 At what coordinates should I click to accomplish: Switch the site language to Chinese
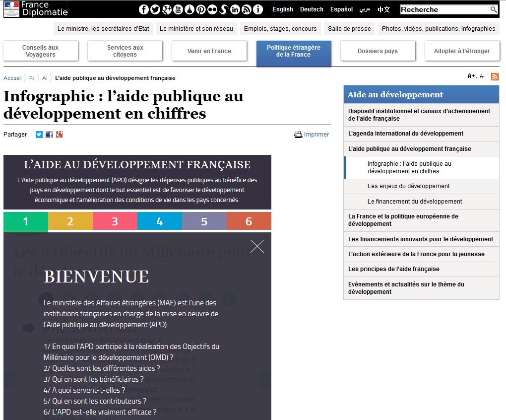pos(383,9)
